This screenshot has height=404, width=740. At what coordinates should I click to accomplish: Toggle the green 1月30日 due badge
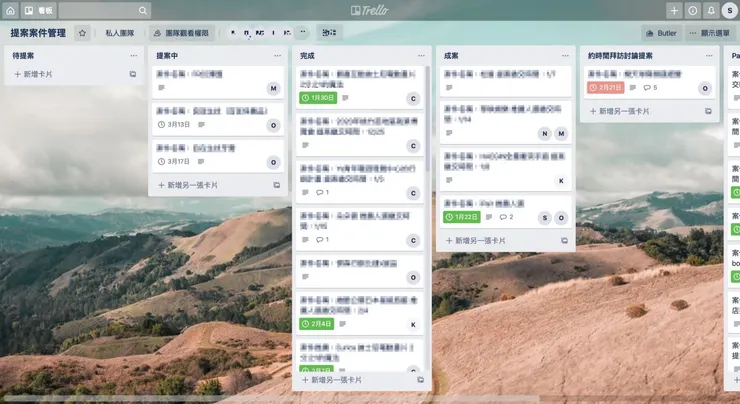coord(318,98)
